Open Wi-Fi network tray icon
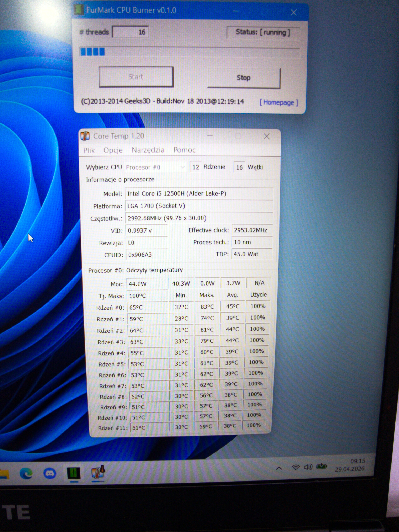Screen dimensions: 399x532 point(295,468)
